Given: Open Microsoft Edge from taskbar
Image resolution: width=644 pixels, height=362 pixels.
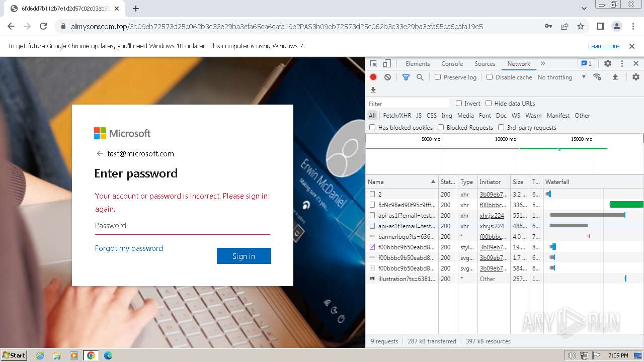Looking at the screenshot, I should pyautogui.click(x=108, y=355).
